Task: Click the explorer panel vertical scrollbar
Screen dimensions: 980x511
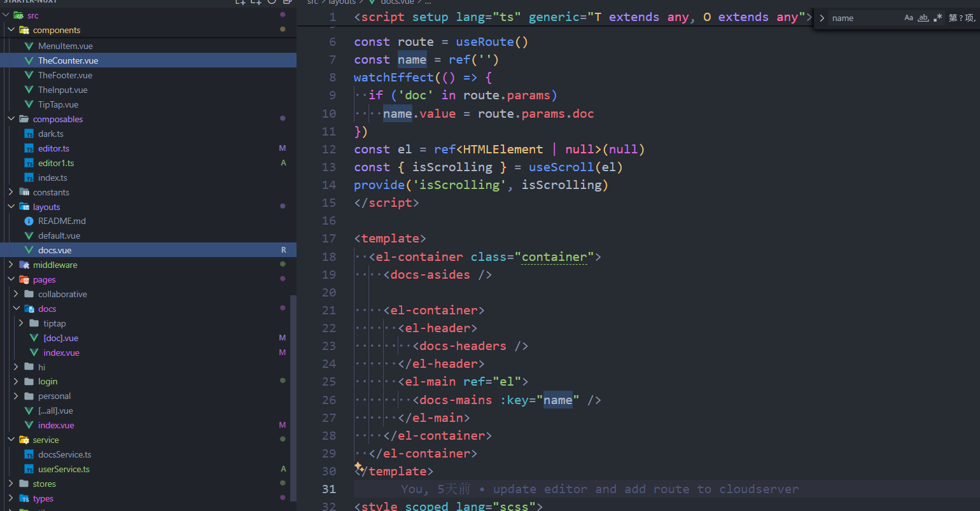Action: [293, 395]
